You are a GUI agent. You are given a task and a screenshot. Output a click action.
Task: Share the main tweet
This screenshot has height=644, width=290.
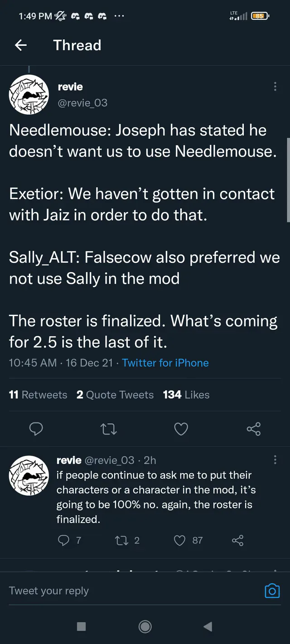point(253,428)
